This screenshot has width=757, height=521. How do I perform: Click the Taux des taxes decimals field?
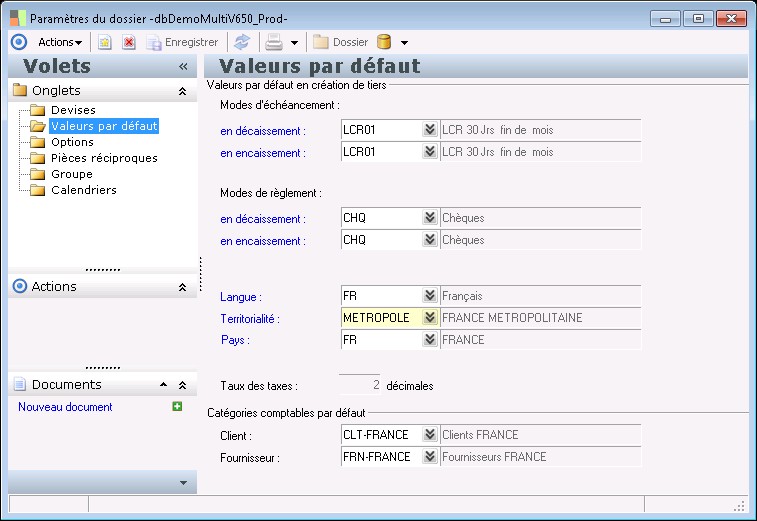pos(360,385)
